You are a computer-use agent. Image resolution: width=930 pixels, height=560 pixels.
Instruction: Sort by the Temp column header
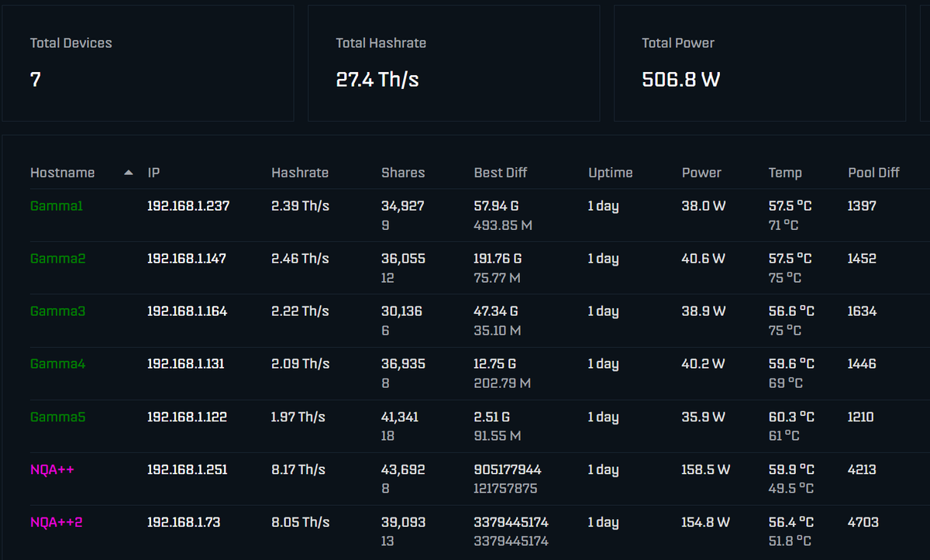tap(785, 173)
